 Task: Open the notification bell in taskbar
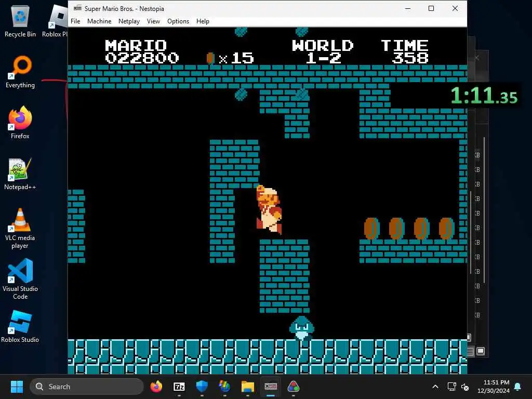point(517,387)
